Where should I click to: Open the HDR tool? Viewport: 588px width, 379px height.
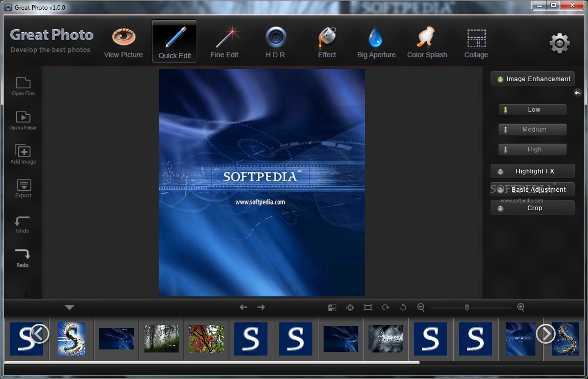pos(276,43)
